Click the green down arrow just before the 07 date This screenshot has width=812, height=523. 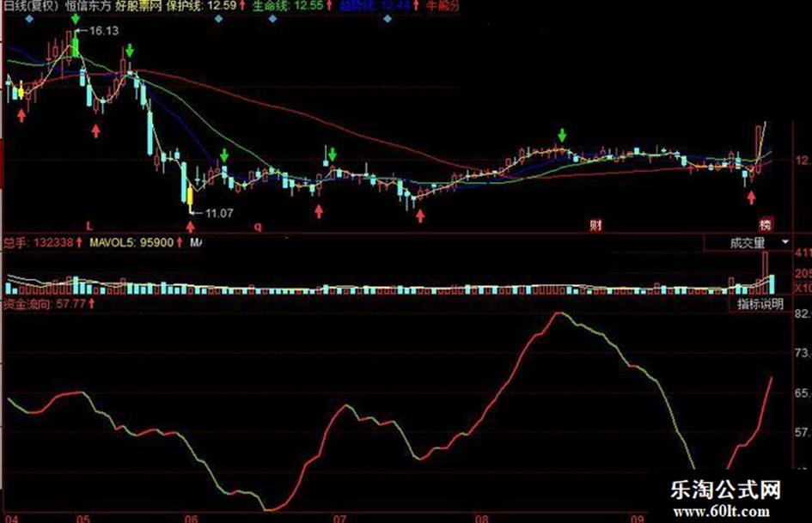point(332,153)
